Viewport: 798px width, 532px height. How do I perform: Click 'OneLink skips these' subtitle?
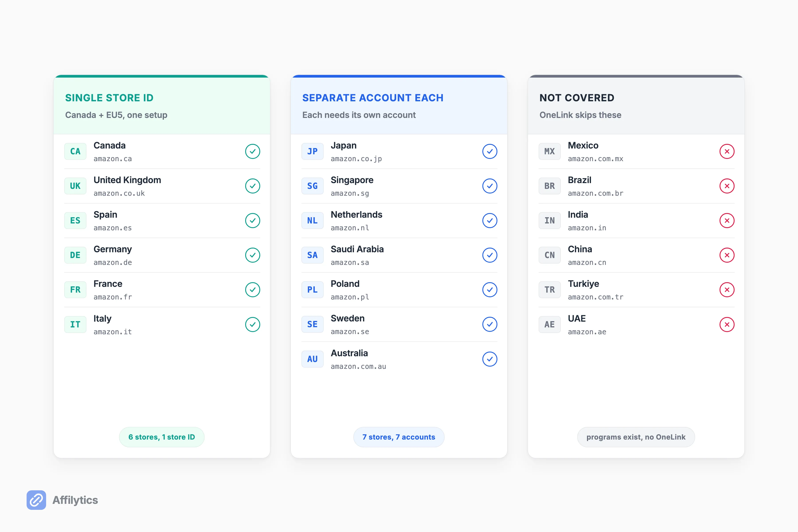coord(581,115)
